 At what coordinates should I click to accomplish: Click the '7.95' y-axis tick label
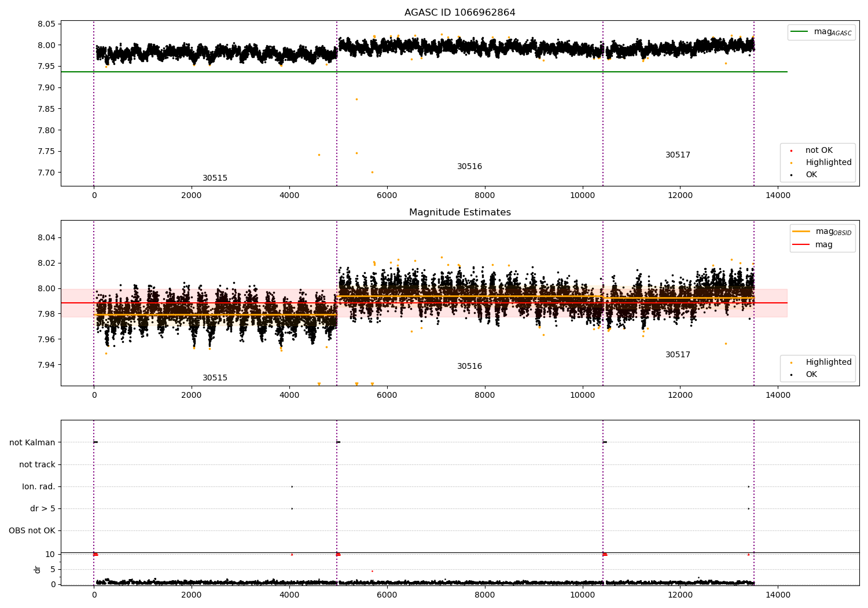46,67
